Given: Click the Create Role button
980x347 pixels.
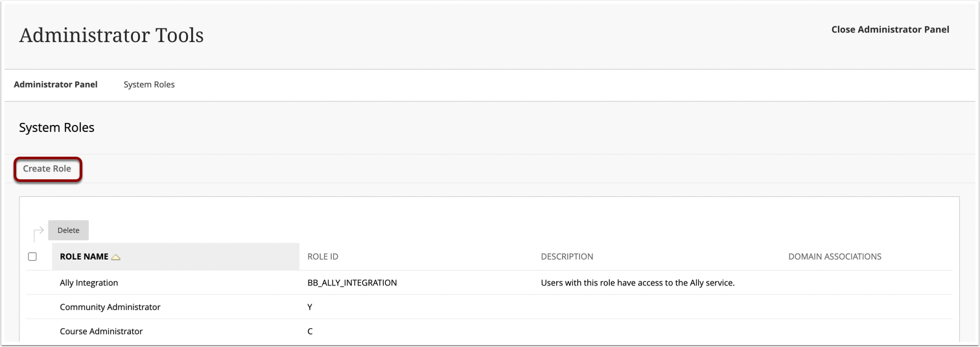Looking at the screenshot, I should click(47, 169).
